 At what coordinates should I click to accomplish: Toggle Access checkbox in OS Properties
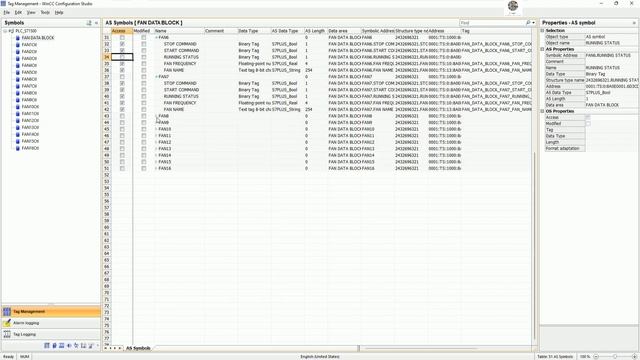pyautogui.click(x=588, y=118)
